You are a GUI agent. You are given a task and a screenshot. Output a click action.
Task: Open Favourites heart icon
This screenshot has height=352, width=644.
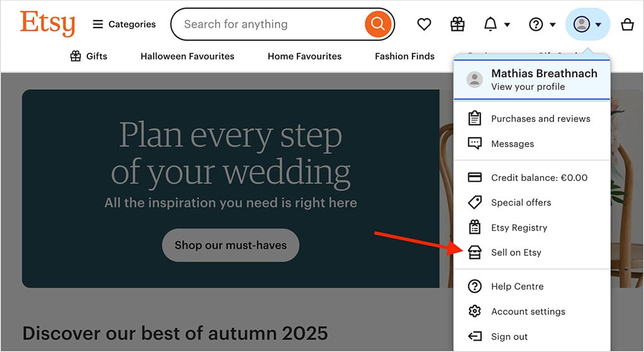[425, 25]
